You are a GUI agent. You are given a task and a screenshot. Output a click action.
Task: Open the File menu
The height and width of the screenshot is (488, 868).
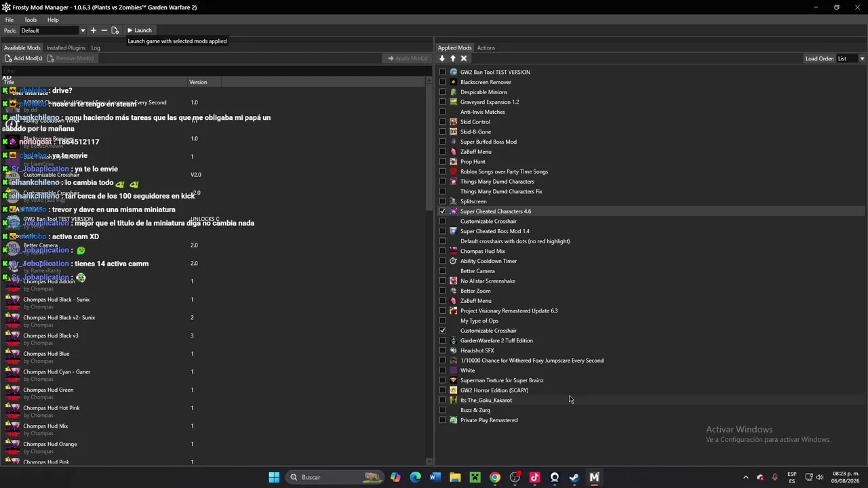9,20
